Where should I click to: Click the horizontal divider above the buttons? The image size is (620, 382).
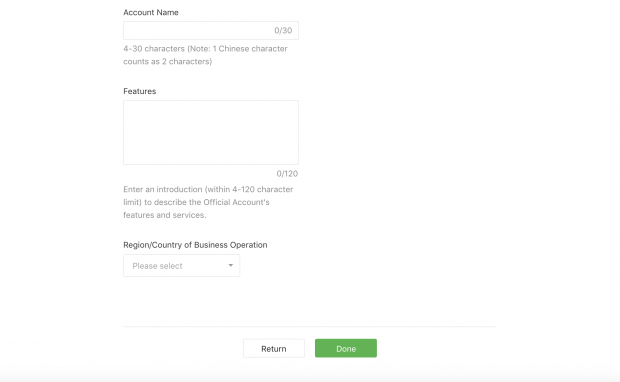(x=310, y=327)
